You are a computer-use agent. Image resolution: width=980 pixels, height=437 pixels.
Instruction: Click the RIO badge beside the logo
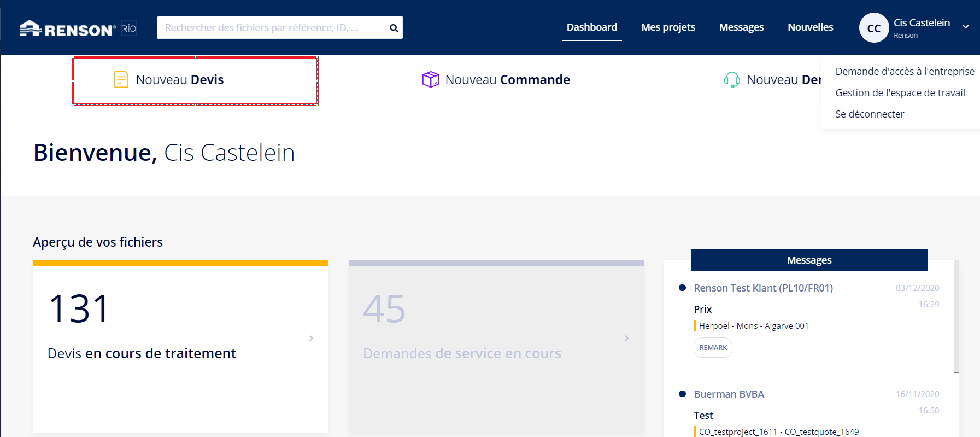[129, 28]
